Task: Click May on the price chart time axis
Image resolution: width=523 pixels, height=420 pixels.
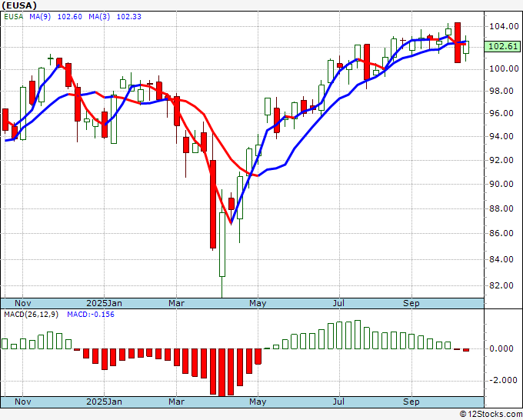Action: click(258, 303)
